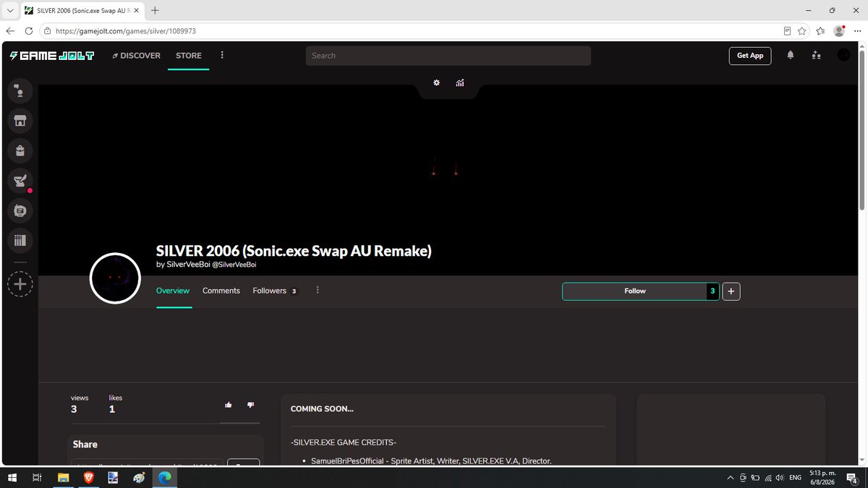This screenshot has width=868, height=488.
Task: Open the Edge browser profile icon
Action: 839,31
